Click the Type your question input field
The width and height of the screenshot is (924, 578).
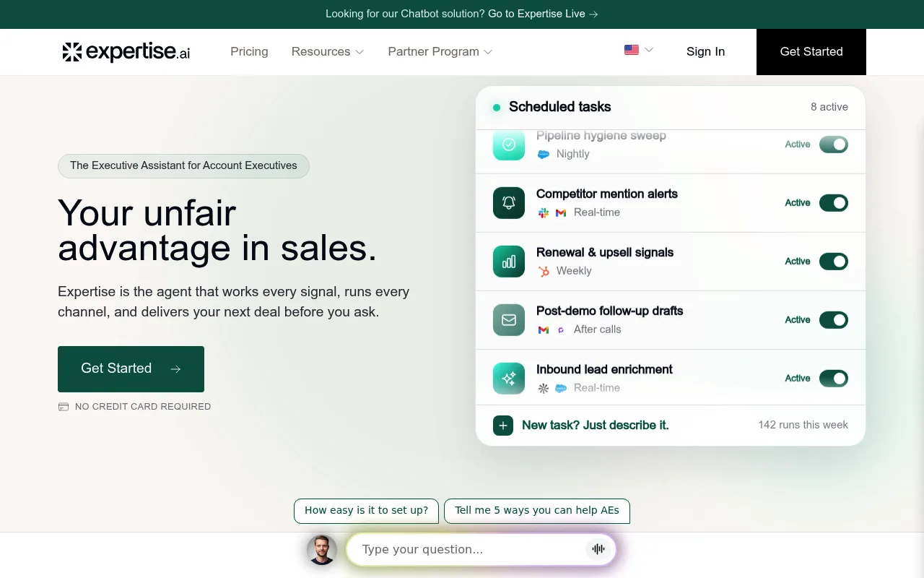coord(481,549)
